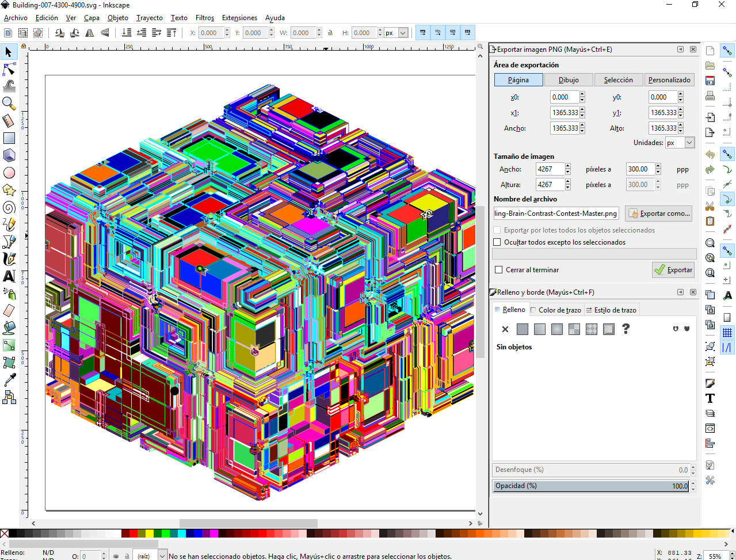The height and width of the screenshot is (560, 736).
Task: Choose the Rectangle drawing tool
Action: point(9,138)
